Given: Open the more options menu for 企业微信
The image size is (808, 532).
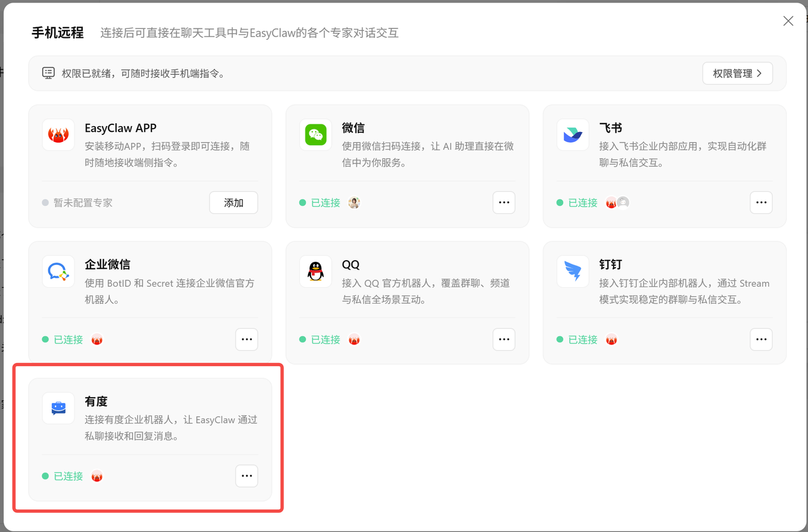Looking at the screenshot, I should 247,340.
